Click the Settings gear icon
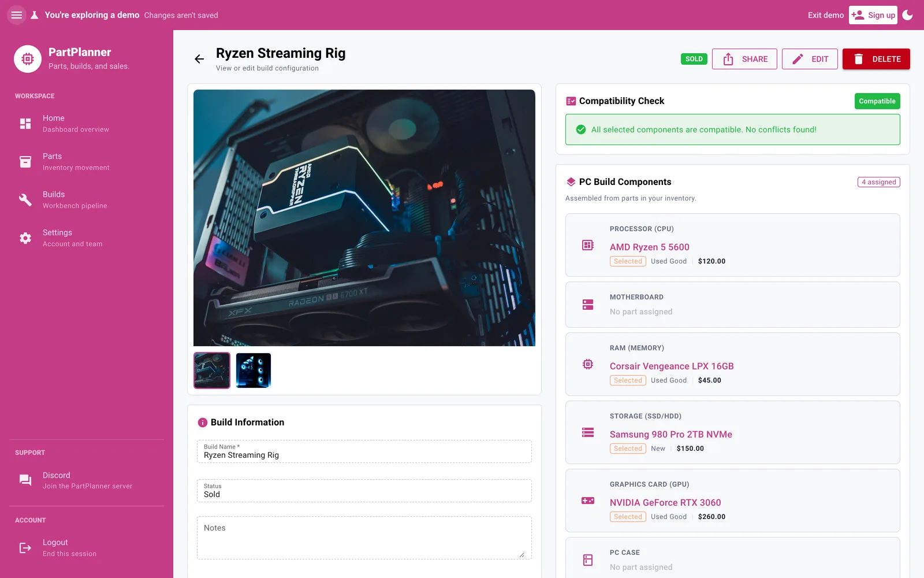 pos(25,238)
